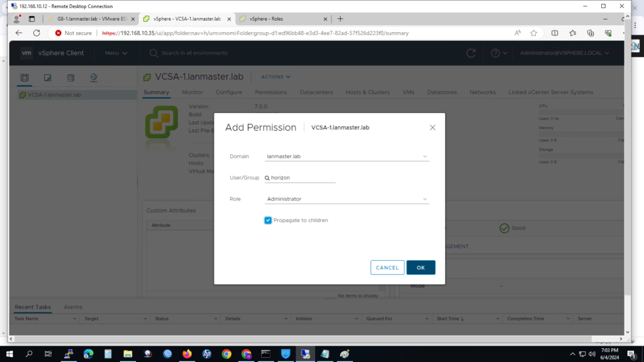Viewport: 644px width, 362px height.
Task: Click the Good status text
Action: (x=518, y=228)
